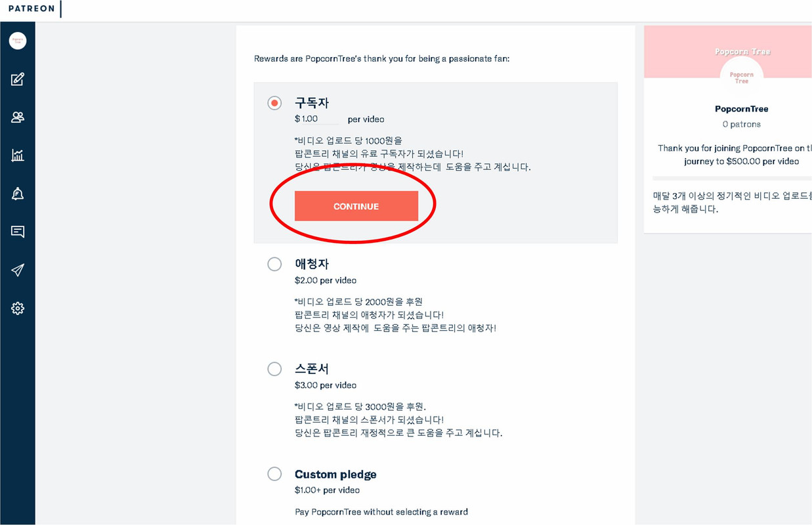
Task: Click the PATREON logo in header
Action: click(x=31, y=9)
